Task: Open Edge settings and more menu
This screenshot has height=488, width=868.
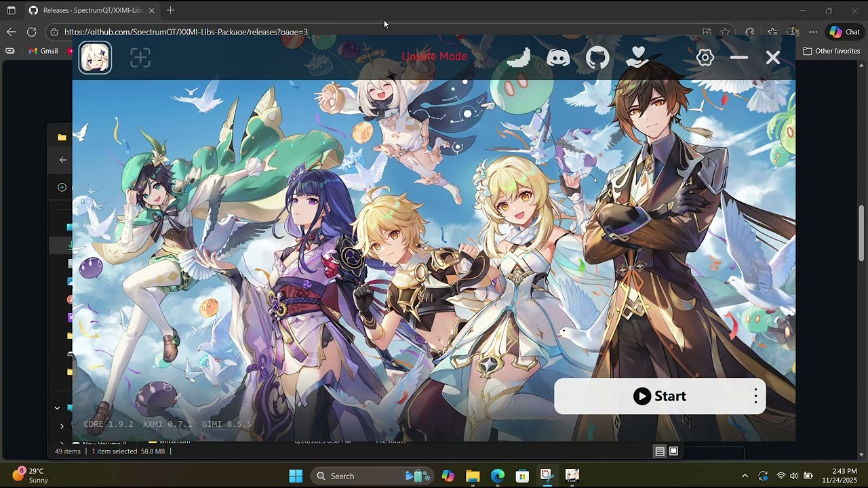Action: 813,32
